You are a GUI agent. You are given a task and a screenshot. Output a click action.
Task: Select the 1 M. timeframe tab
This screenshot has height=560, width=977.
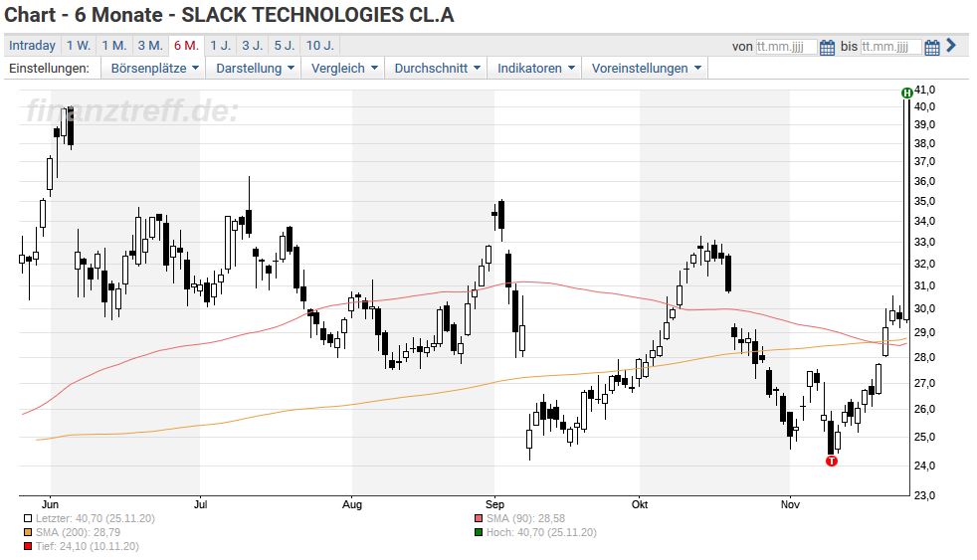(114, 46)
